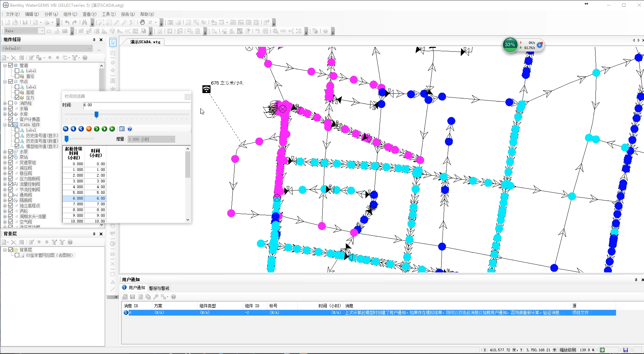Click the network speed plus icon
Image resolution: width=644 pixels, height=354 pixels.
pos(540,45)
